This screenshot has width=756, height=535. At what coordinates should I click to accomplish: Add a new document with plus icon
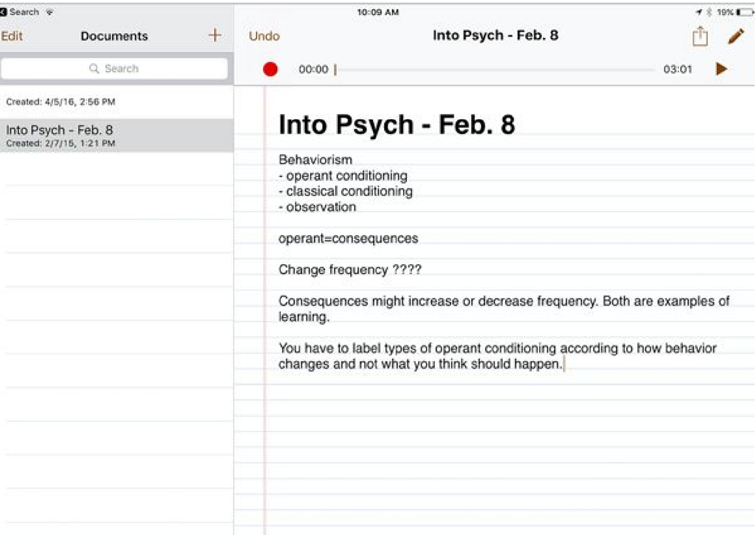215,35
